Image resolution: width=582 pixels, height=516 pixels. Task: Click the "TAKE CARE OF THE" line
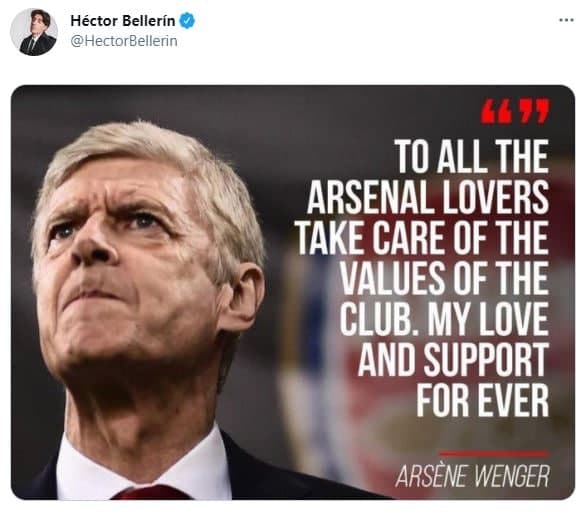click(x=423, y=238)
